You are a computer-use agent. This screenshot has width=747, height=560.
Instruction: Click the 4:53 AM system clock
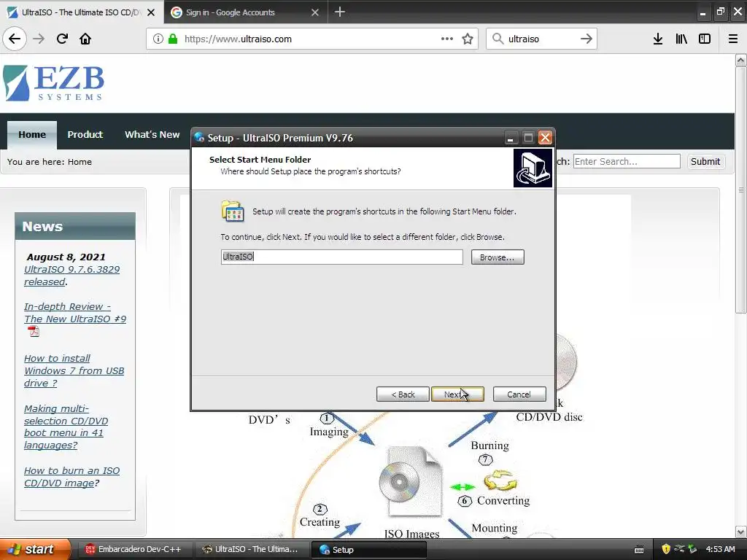click(x=720, y=550)
